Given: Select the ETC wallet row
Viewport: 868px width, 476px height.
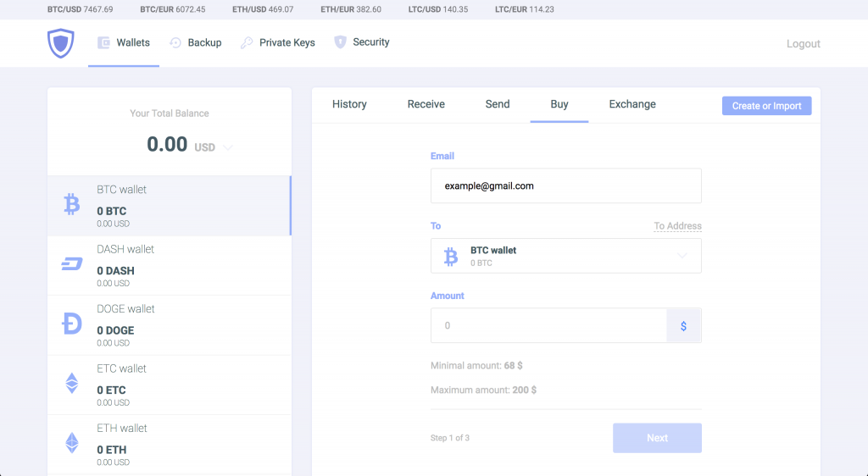Looking at the screenshot, I should tap(170, 385).
